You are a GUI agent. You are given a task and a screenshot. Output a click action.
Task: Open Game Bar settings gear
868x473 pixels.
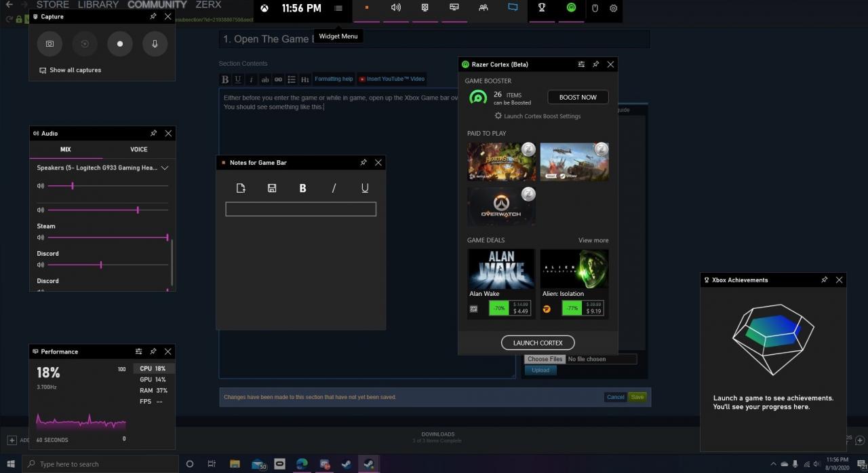(x=613, y=8)
